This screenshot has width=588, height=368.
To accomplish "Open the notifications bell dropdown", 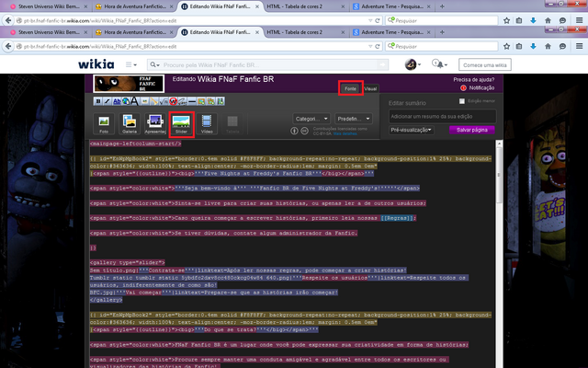I will pos(439,64).
